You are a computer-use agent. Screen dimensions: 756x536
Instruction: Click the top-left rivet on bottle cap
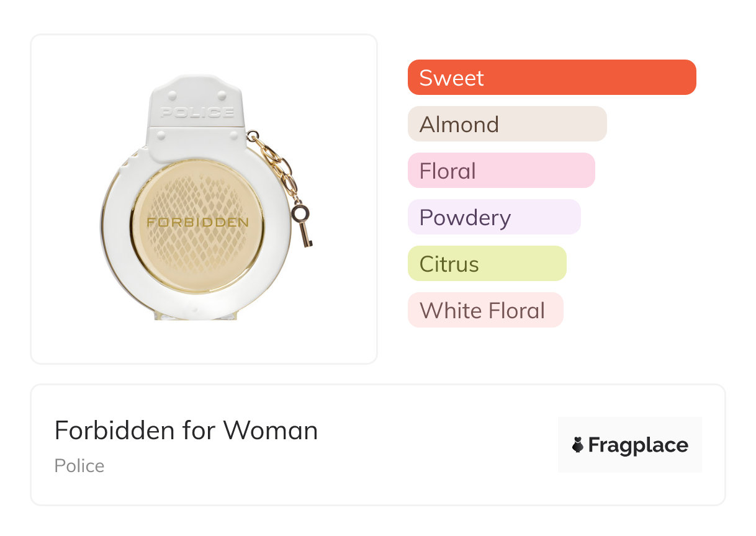[x=172, y=95]
